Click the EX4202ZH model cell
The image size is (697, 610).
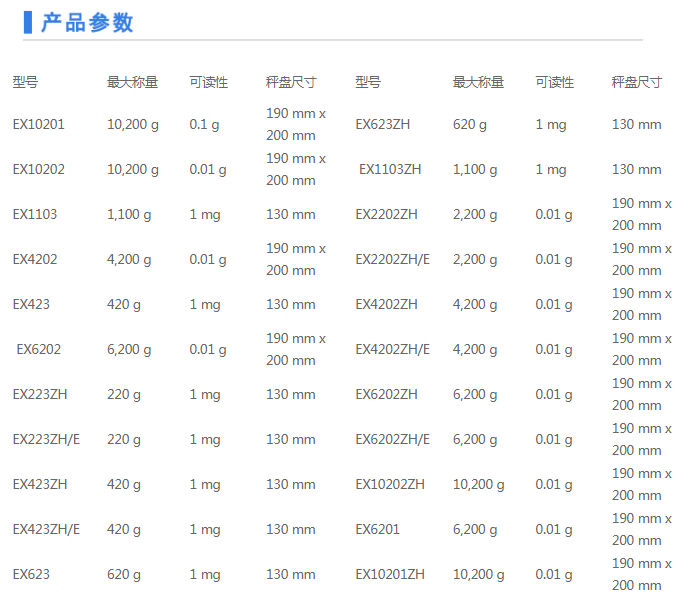point(387,305)
